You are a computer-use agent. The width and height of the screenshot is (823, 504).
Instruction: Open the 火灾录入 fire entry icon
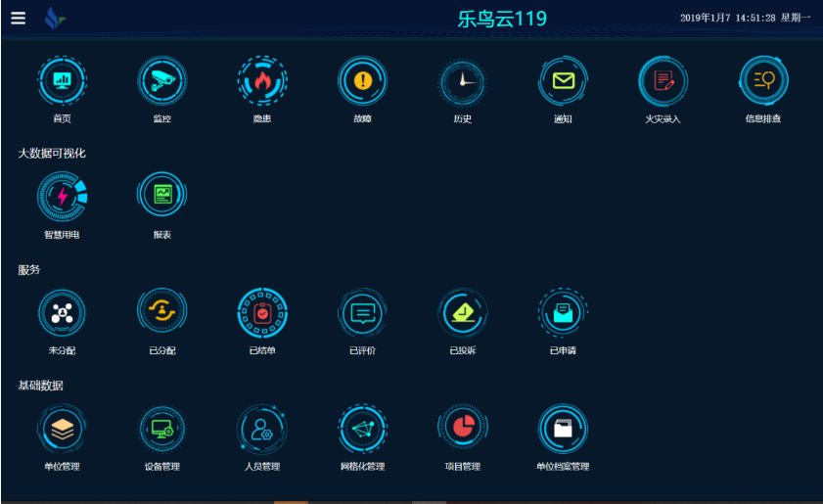coord(663,81)
